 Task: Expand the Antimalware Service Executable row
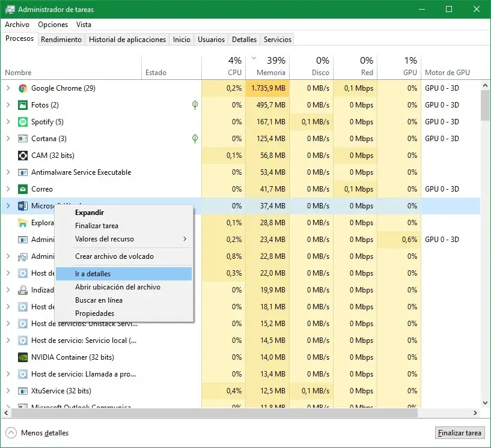tap(8, 172)
